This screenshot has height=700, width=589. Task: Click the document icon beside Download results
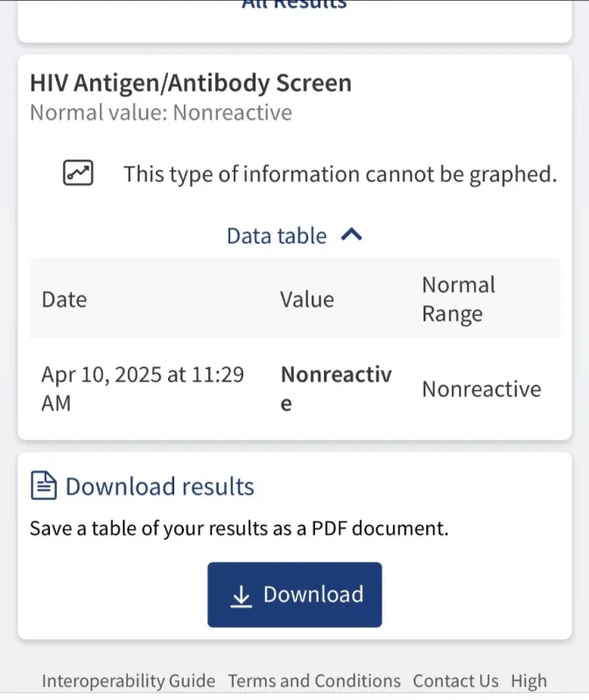tap(44, 486)
